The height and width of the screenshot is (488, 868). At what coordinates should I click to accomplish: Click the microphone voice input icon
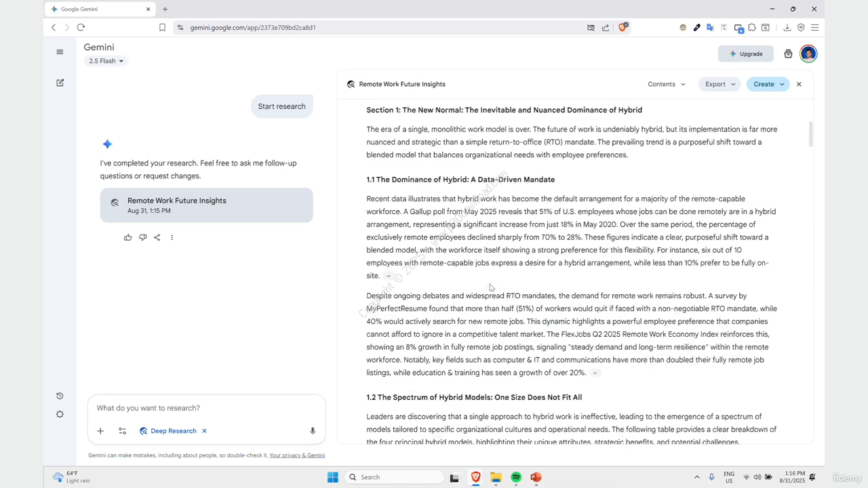click(313, 431)
